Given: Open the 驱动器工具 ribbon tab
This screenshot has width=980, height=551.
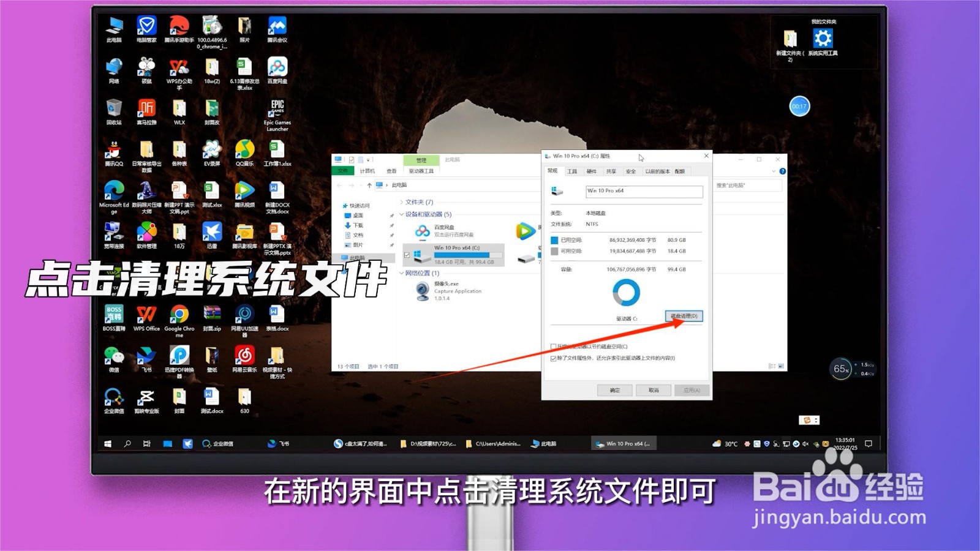Looking at the screenshot, I should pos(421,171).
